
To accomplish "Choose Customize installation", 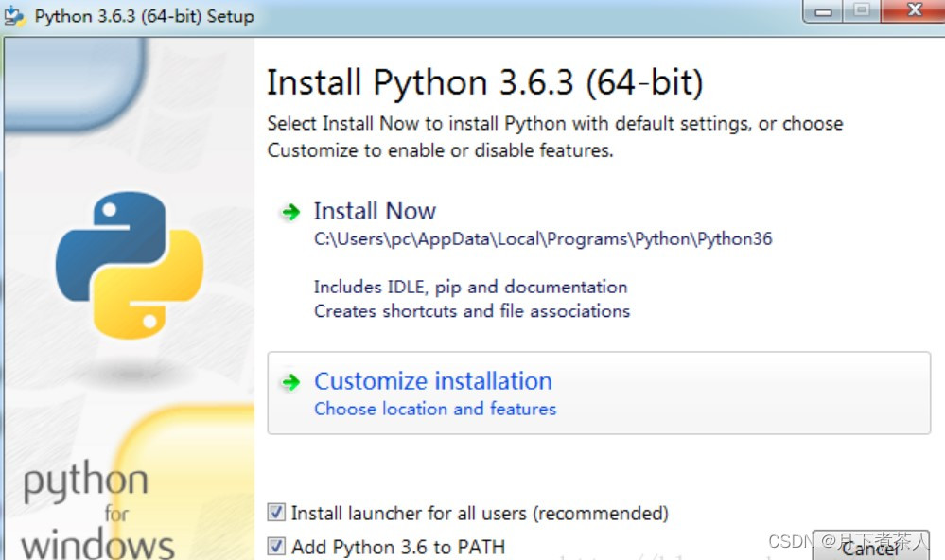I will (x=599, y=393).
